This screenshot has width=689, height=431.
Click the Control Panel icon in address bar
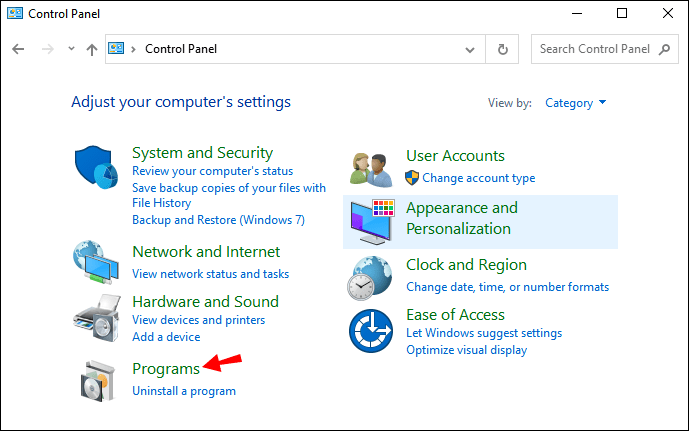[x=116, y=48]
